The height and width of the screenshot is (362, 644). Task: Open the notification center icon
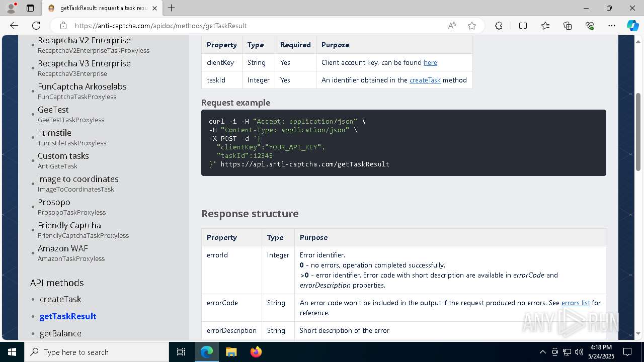click(627, 352)
